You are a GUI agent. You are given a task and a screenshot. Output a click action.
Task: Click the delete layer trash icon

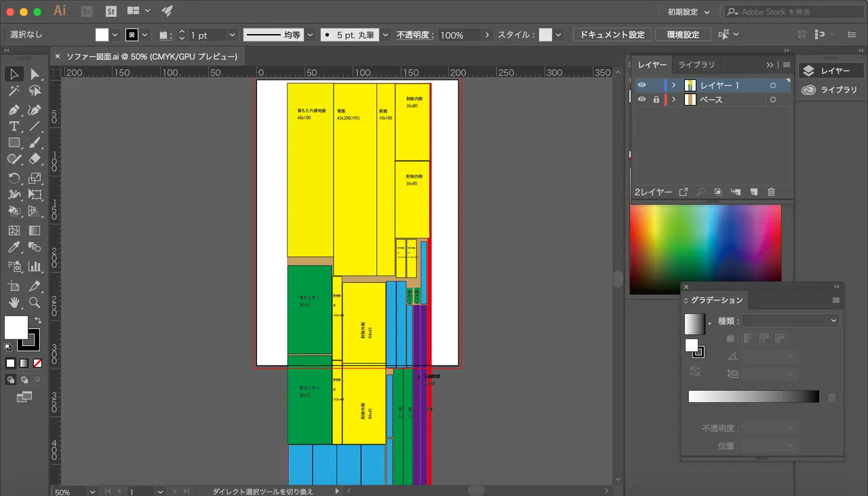tap(771, 193)
